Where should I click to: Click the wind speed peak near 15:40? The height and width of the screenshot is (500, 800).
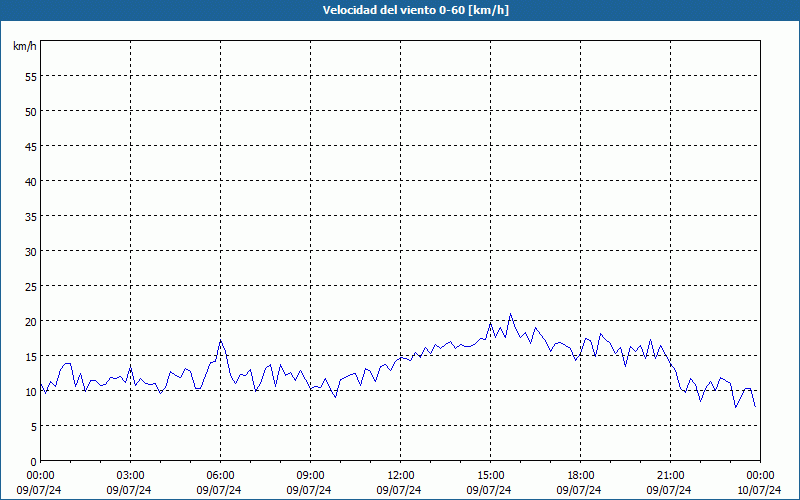(x=510, y=314)
